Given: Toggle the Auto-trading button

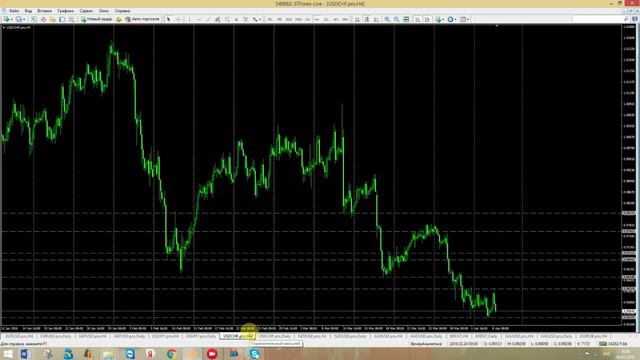Looking at the screenshot, I should pyautogui.click(x=142, y=19).
